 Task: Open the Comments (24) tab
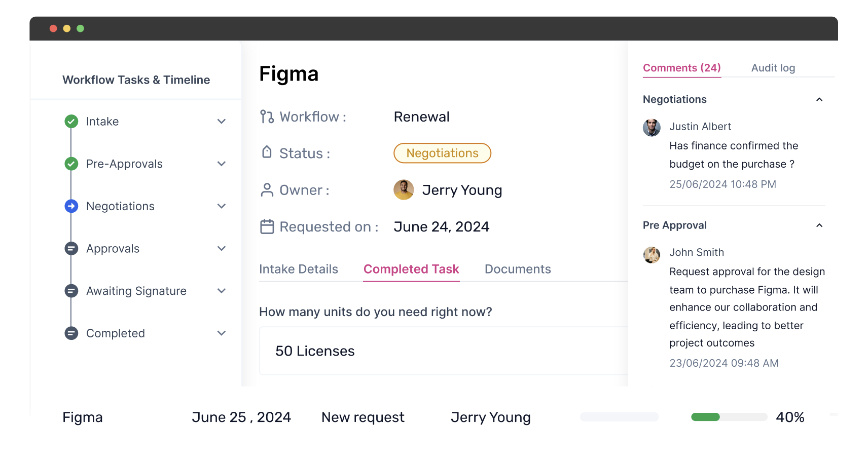[x=682, y=68]
